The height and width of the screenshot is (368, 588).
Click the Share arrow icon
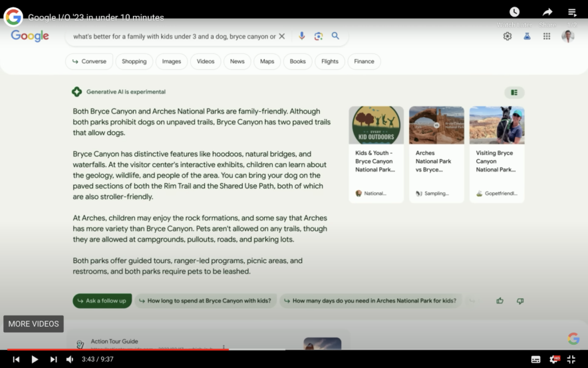click(x=547, y=13)
